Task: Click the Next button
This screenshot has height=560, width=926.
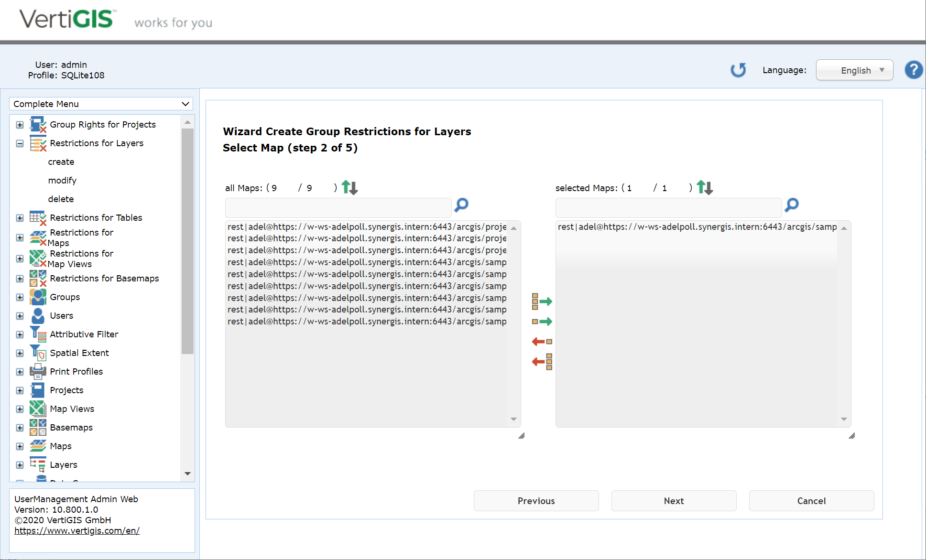Action: (674, 501)
